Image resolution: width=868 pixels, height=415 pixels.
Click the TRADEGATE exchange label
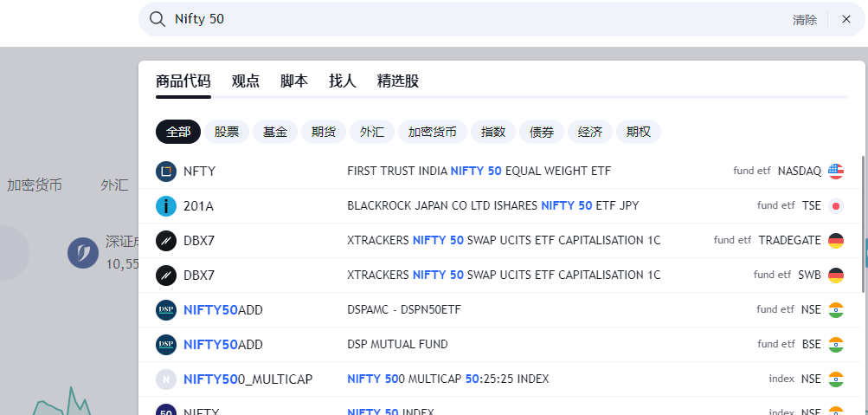[x=790, y=241]
